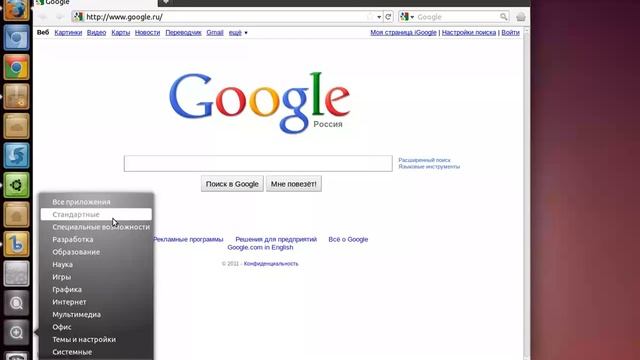
Task: Open the Home folder launcher icon
Action: [16, 214]
